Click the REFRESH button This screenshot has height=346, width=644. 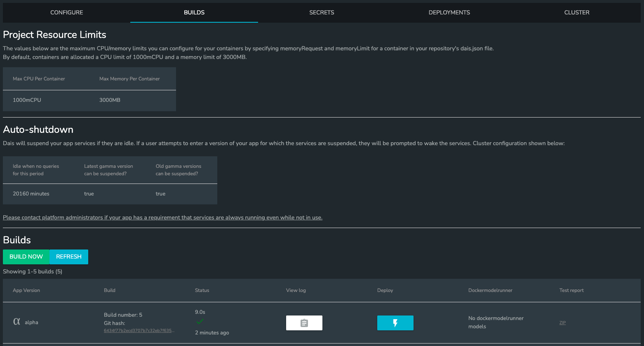[x=69, y=257]
